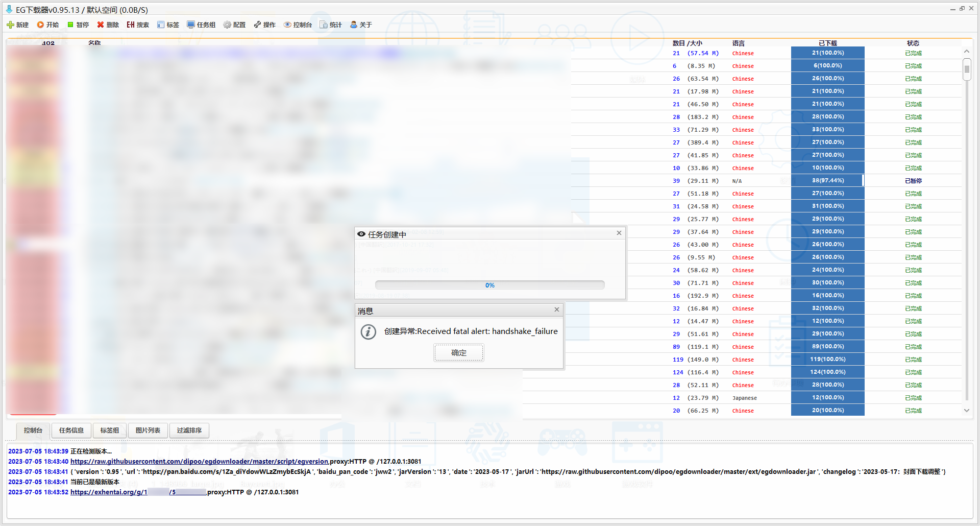
Task: Open EH 搜索 (Search) from the toolbar
Action: click(137, 24)
